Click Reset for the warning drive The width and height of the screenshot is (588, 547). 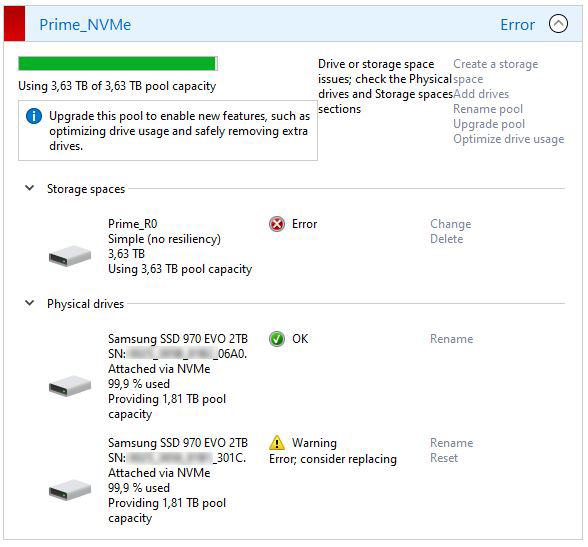click(x=444, y=458)
